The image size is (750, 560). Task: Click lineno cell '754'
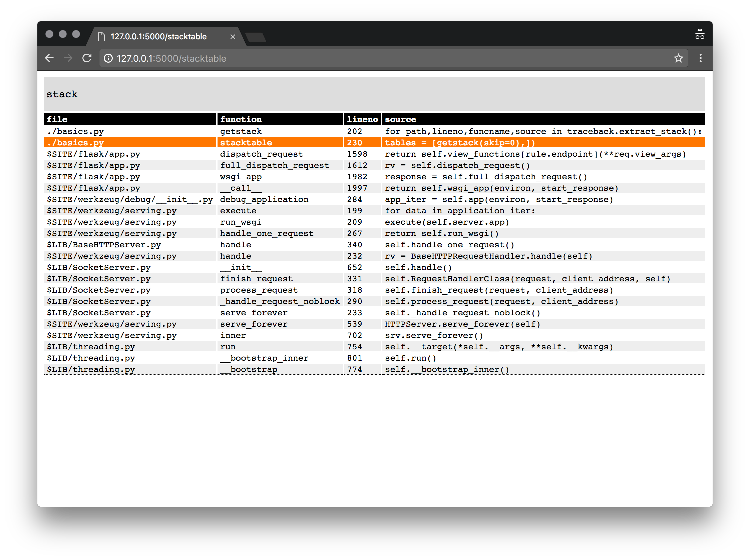pyautogui.click(x=362, y=347)
